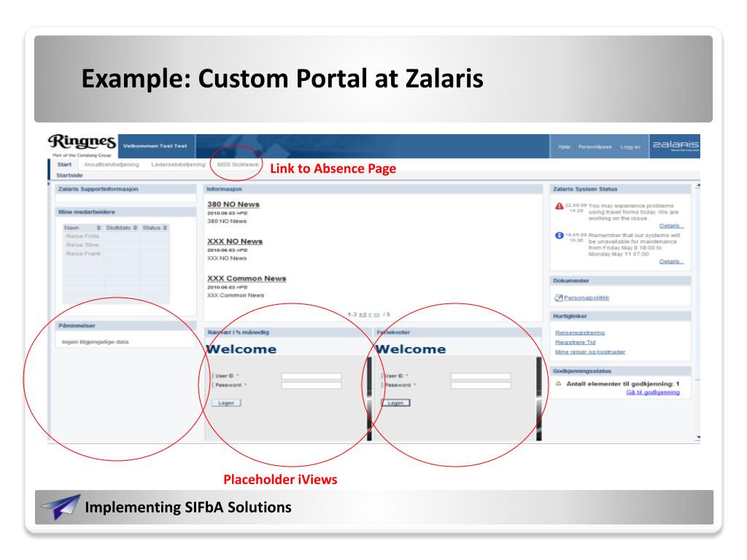Click the Zalaris Supportinformasjon panel header
The height and width of the screenshot is (560, 747).
click(125, 189)
